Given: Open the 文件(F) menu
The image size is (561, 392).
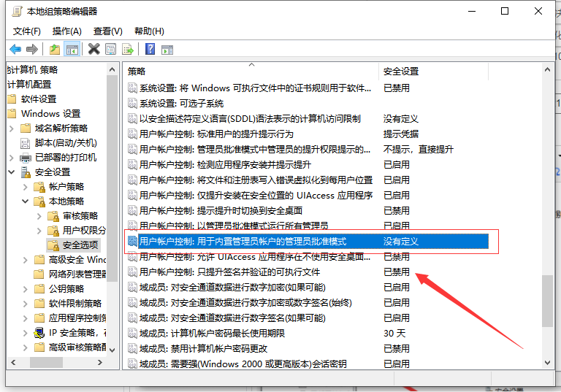Looking at the screenshot, I should pyautogui.click(x=27, y=31).
